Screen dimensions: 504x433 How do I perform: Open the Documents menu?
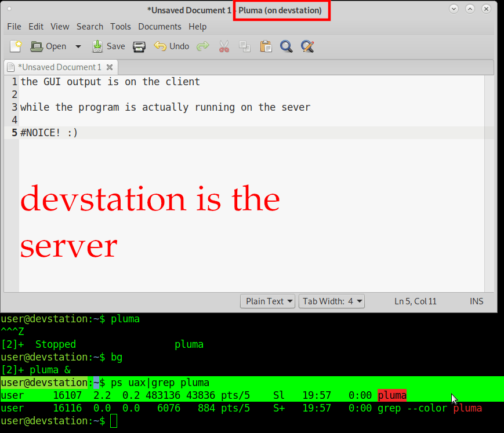(x=159, y=27)
